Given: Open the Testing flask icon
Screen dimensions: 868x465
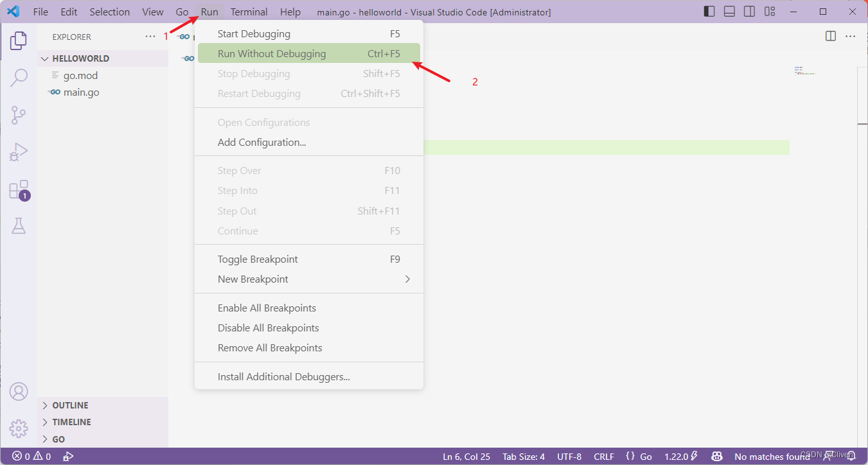Looking at the screenshot, I should pyautogui.click(x=19, y=226).
